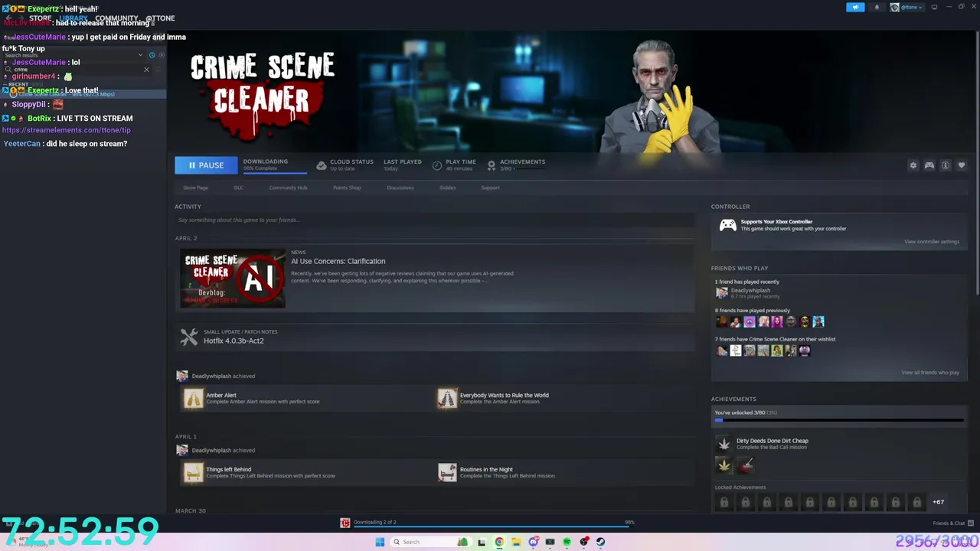Show game info circle icon
This screenshot has height=551, width=980.
point(946,165)
